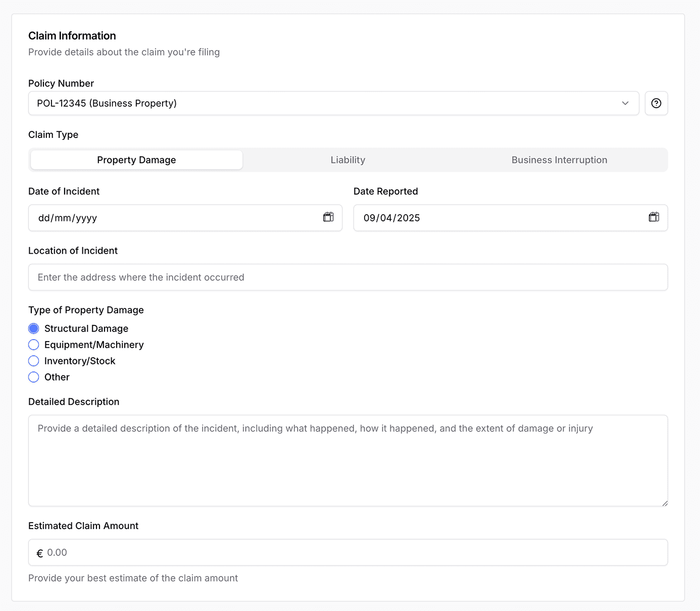Select the Structural Damage radio option
The image size is (700, 611).
(x=34, y=328)
